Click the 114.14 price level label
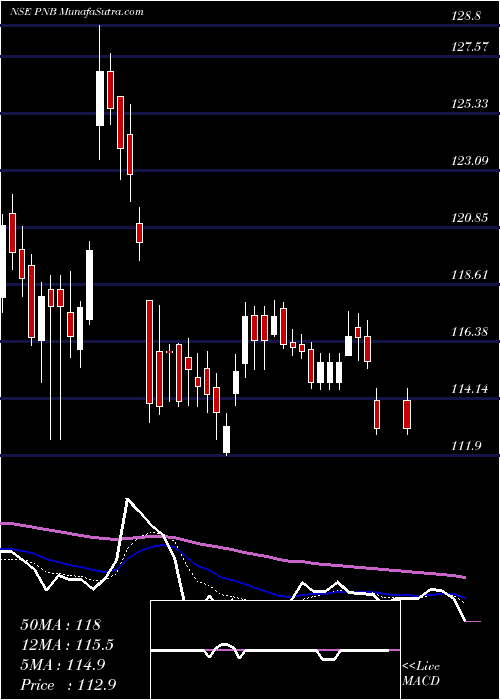The height and width of the screenshot is (700, 500). [x=470, y=389]
